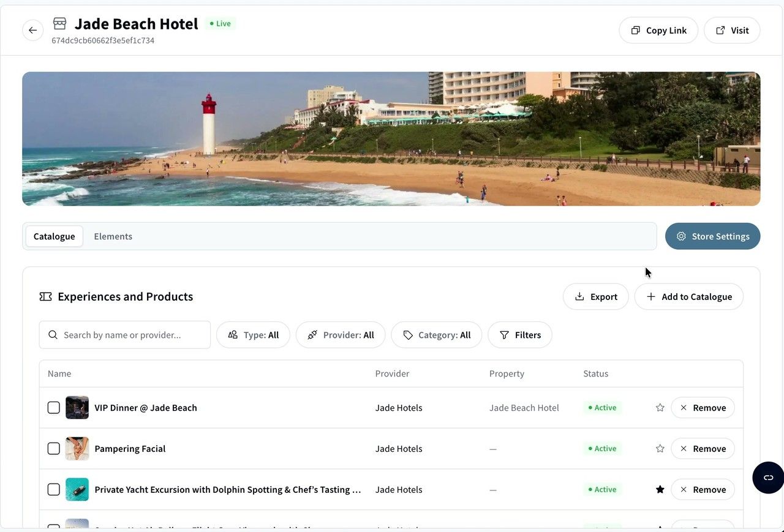Focus the Search by name or provider field
Viewport: 784px width, 532px height.
[125, 335]
